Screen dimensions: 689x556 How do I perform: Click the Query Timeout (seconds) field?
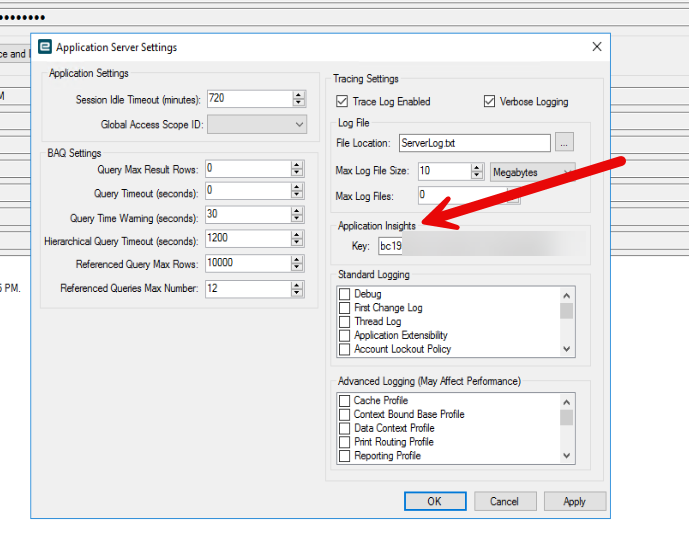click(x=248, y=191)
